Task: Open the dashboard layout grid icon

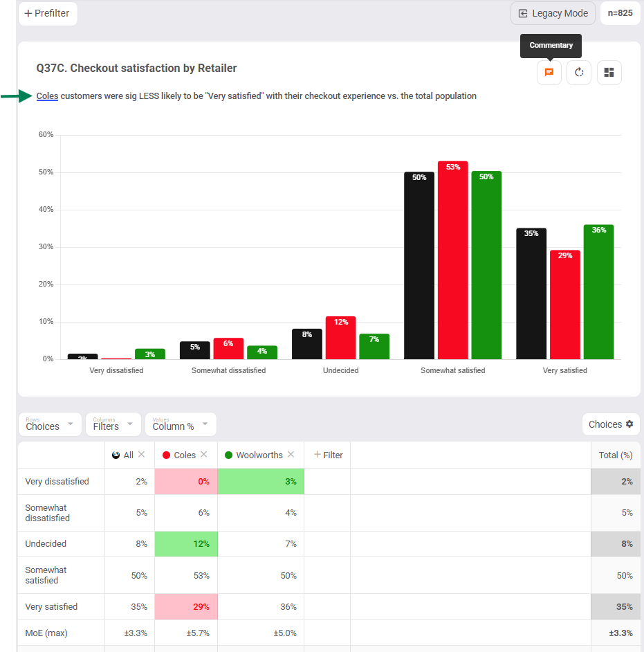Action: click(609, 73)
